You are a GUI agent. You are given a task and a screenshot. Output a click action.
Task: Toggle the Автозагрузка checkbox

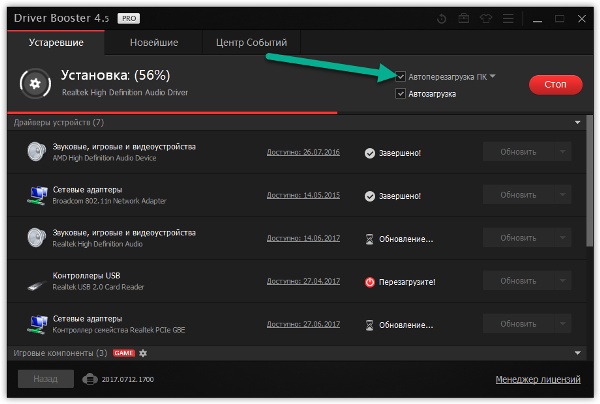(400, 93)
